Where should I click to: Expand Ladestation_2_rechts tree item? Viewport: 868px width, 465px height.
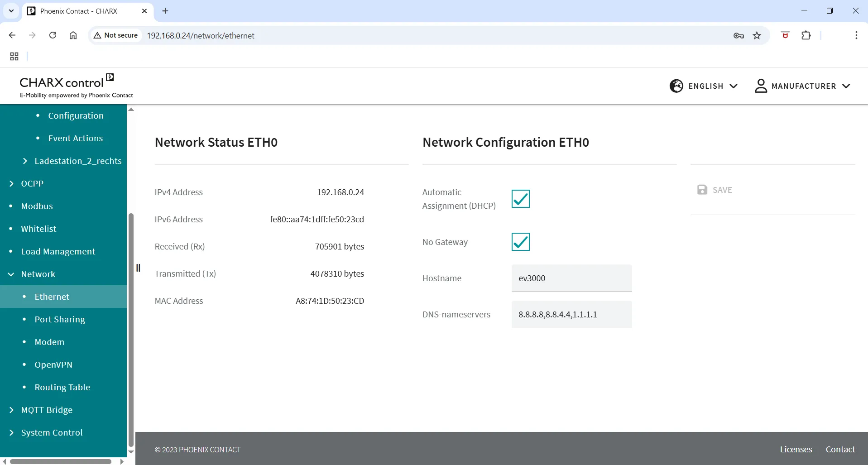25,161
